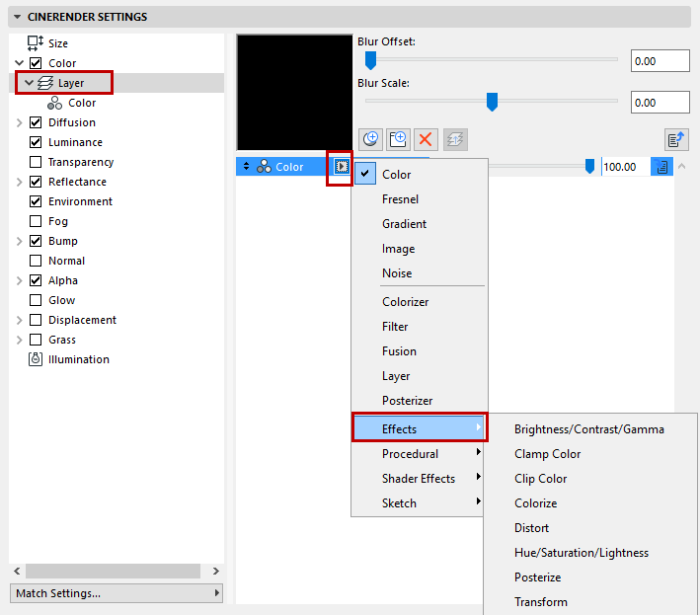This screenshot has height=615, width=700.
Task: Expand the Bump tree node
Action: pyautogui.click(x=19, y=241)
